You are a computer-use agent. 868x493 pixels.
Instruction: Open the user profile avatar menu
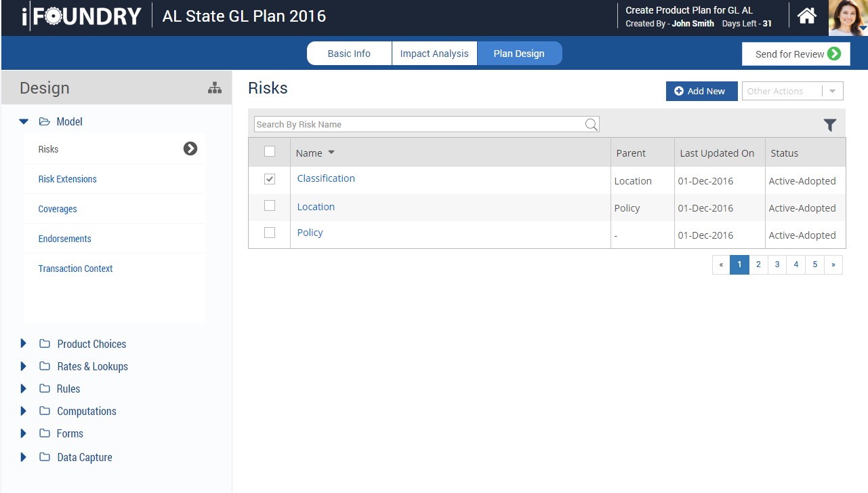pos(848,18)
